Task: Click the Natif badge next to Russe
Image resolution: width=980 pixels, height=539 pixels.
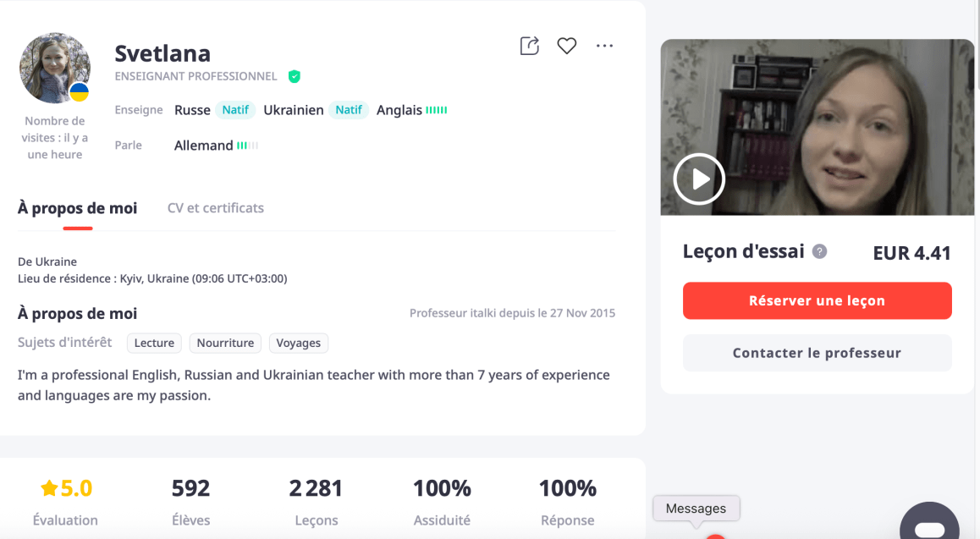Action: pyautogui.click(x=235, y=110)
